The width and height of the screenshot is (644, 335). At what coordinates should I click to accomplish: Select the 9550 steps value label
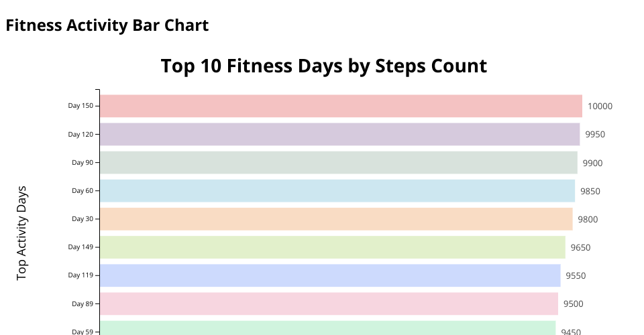tap(576, 275)
